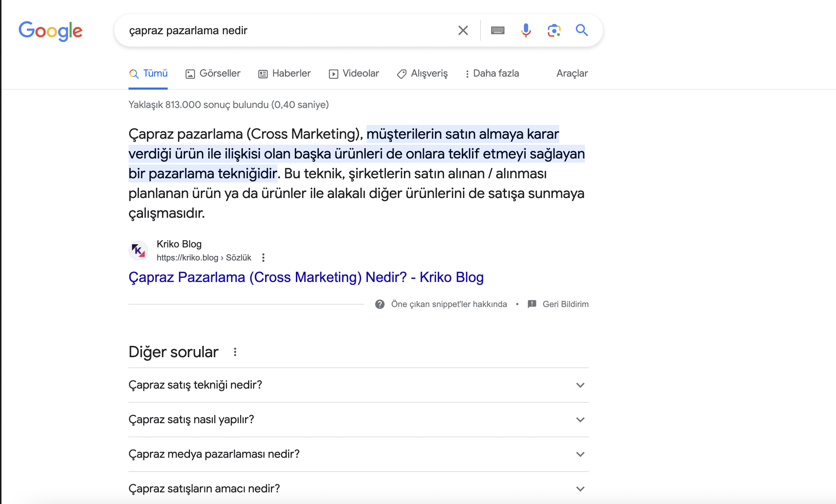Image resolution: width=836 pixels, height=504 pixels.
Task: Expand 'Çapraz satışların amacı nedir?' question
Action: pos(580,489)
